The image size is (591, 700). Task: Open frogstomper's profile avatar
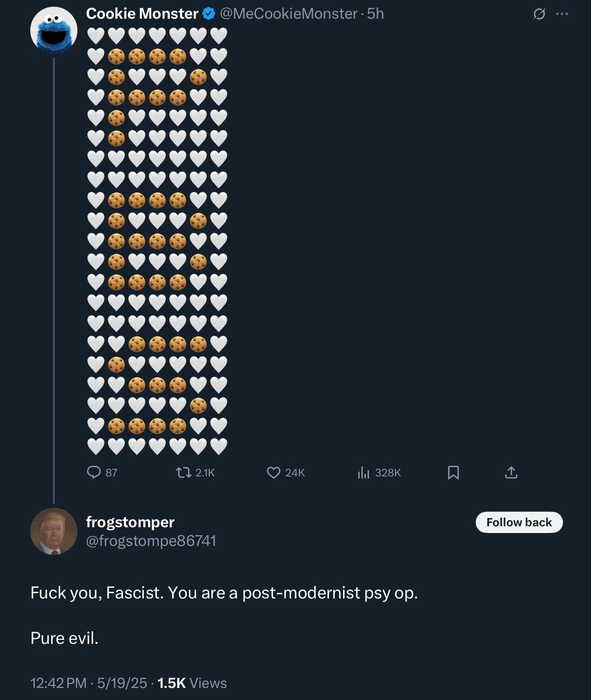click(x=53, y=531)
